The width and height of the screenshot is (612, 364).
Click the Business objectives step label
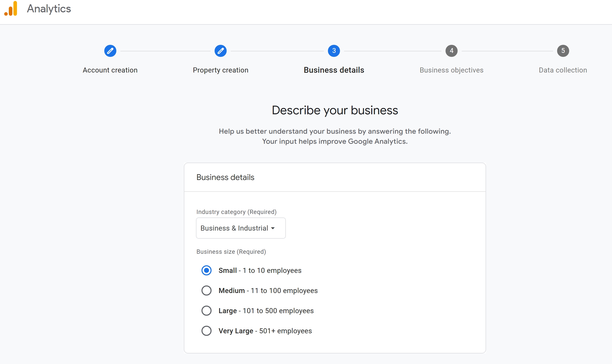pos(451,70)
